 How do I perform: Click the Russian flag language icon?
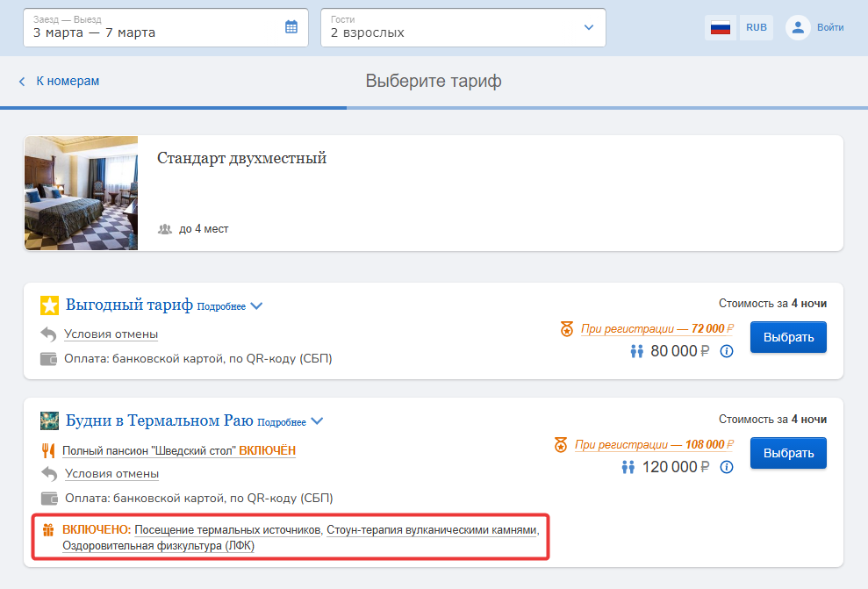(721, 28)
